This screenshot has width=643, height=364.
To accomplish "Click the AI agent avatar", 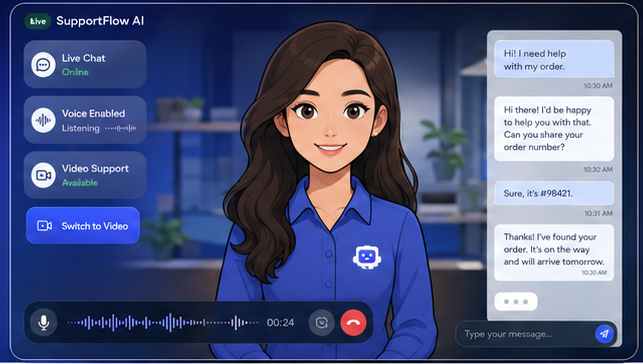I will point(324,189).
